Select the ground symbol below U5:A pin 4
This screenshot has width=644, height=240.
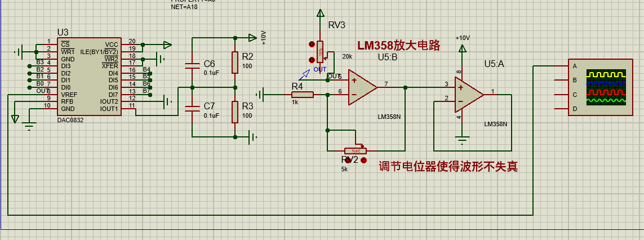[x=463, y=140]
